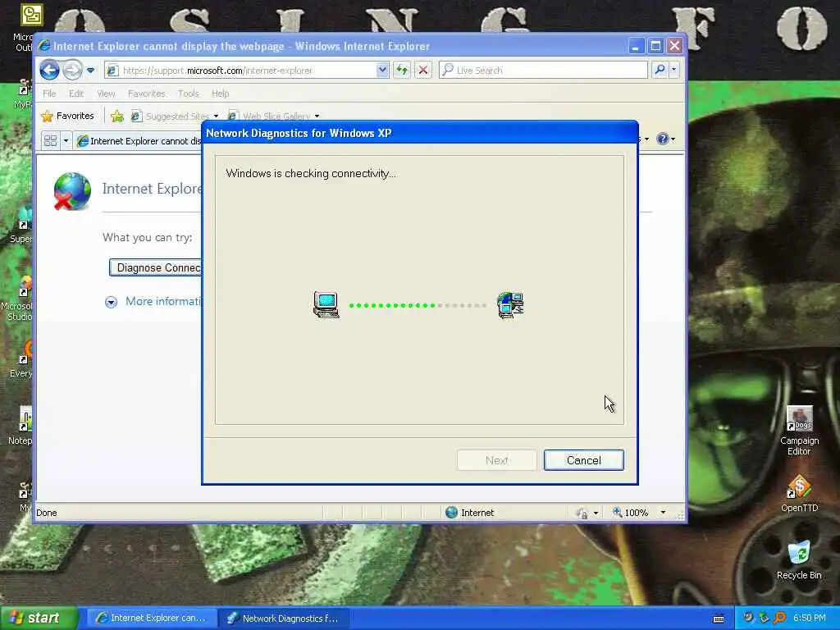Click the Network Diagnostics for Windows XP title bar
840x630 pixels.
(420, 133)
